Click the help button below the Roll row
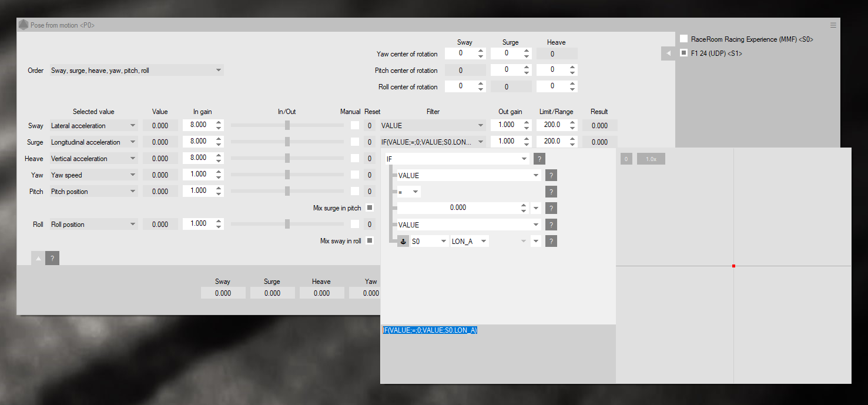Viewport: 868px width, 405px height. pyautogui.click(x=52, y=258)
